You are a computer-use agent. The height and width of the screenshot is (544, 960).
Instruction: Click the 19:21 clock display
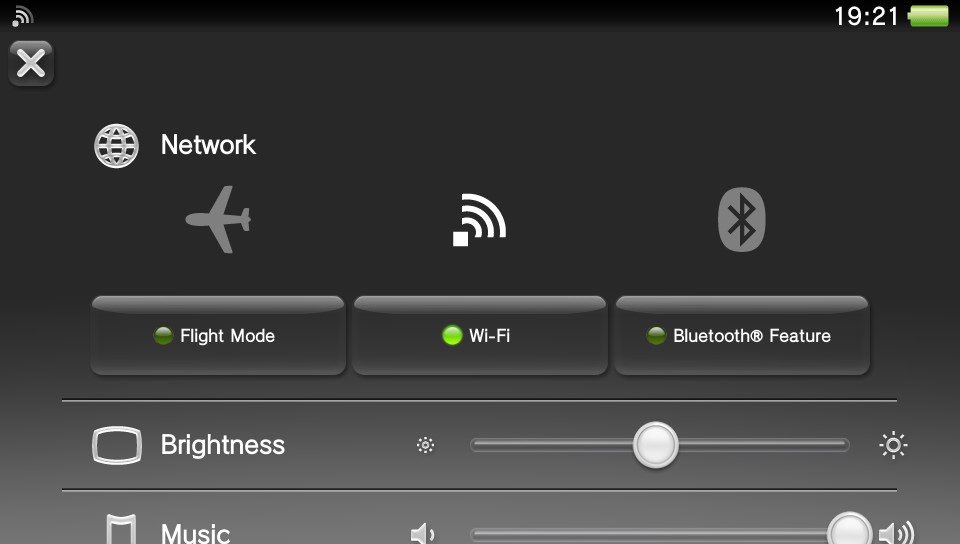(x=866, y=16)
